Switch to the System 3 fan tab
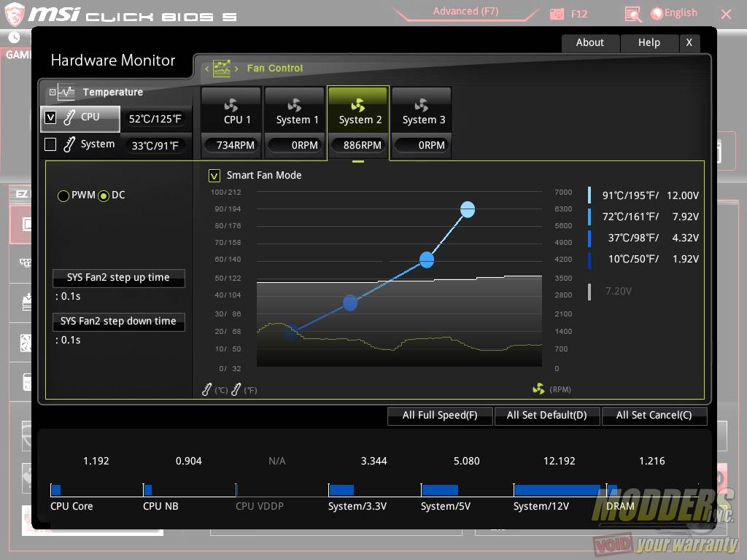Image resolution: width=747 pixels, height=560 pixels. [x=422, y=122]
